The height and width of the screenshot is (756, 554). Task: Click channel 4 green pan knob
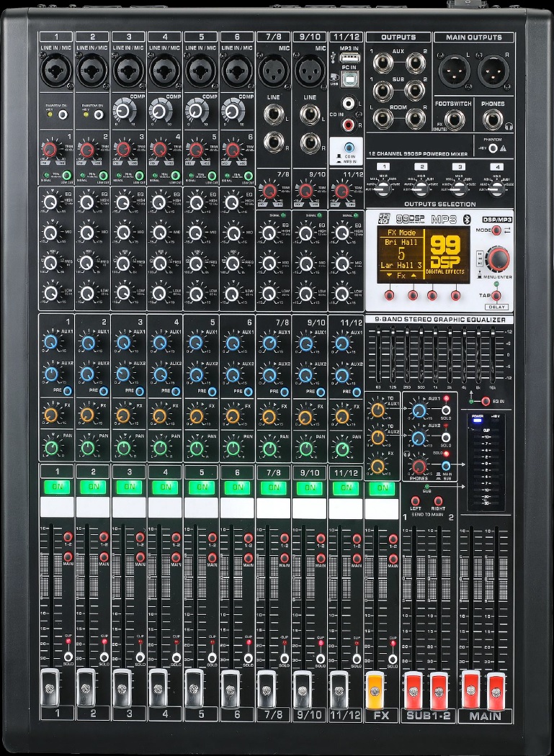click(160, 448)
